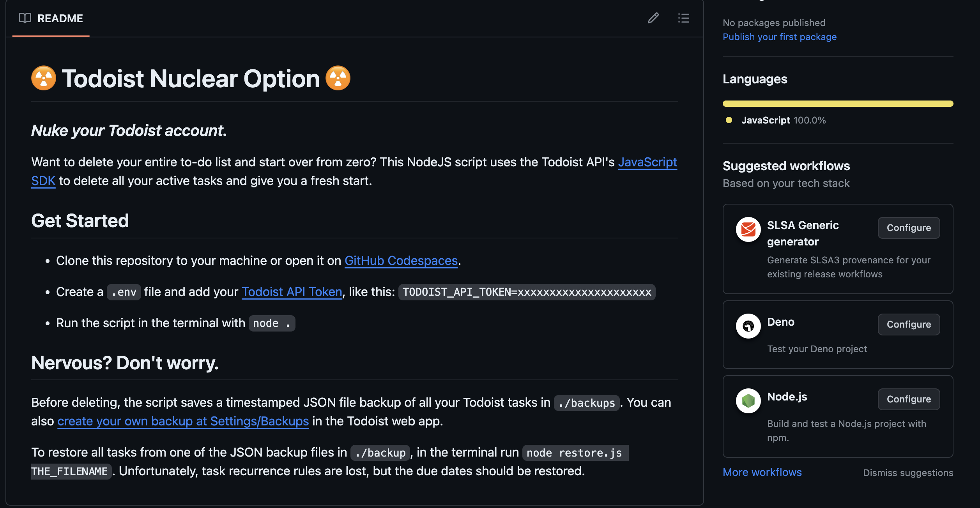Screen dimensions: 980x508
Task: Click the book icon beside README
Action: pos(24,18)
